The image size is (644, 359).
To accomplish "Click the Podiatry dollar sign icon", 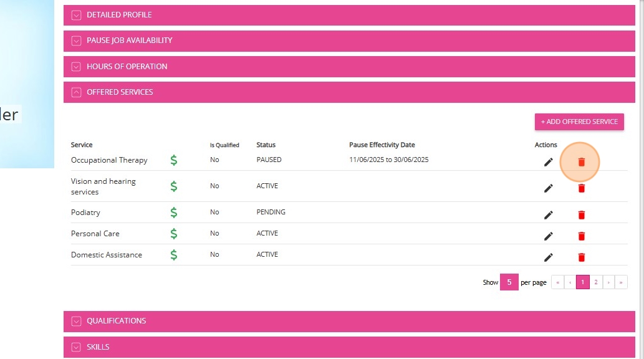I will [174, 213].
